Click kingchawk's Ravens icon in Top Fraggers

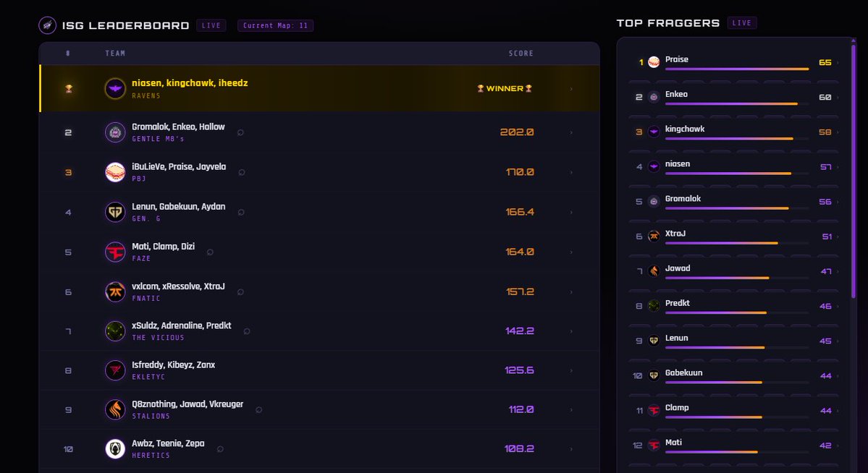[654, 132]
